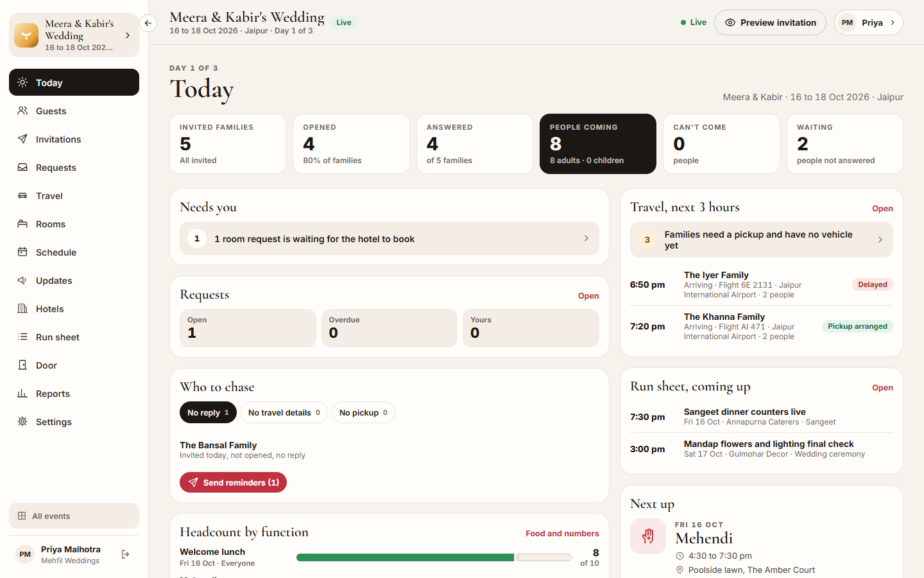Click the Run sheet list icon
This screenshot has height=578, width=924.
point(22,337)
